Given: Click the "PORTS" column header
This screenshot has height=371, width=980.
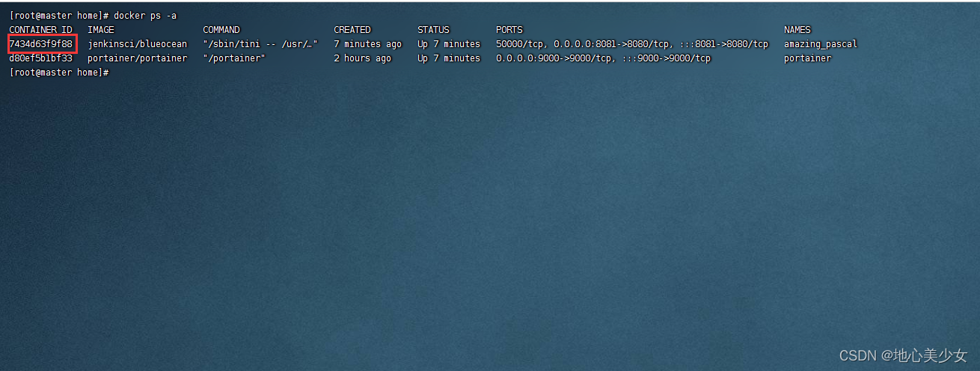Looking at the screenshot, I should pos(509,30).
